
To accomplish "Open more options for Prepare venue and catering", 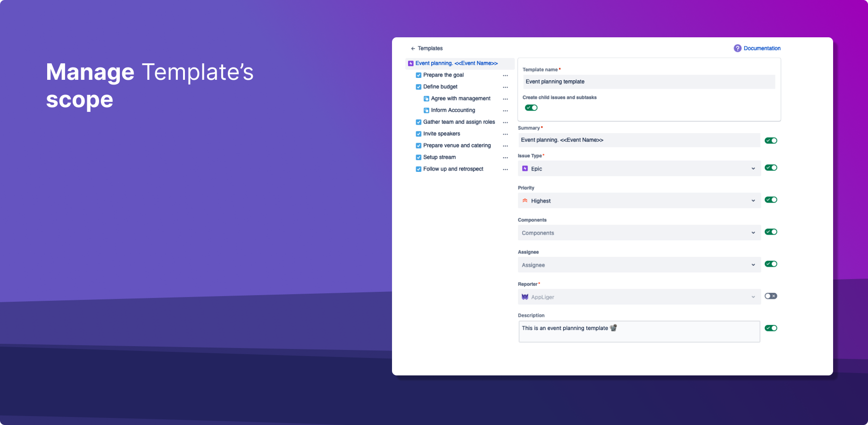I will 505,146.
